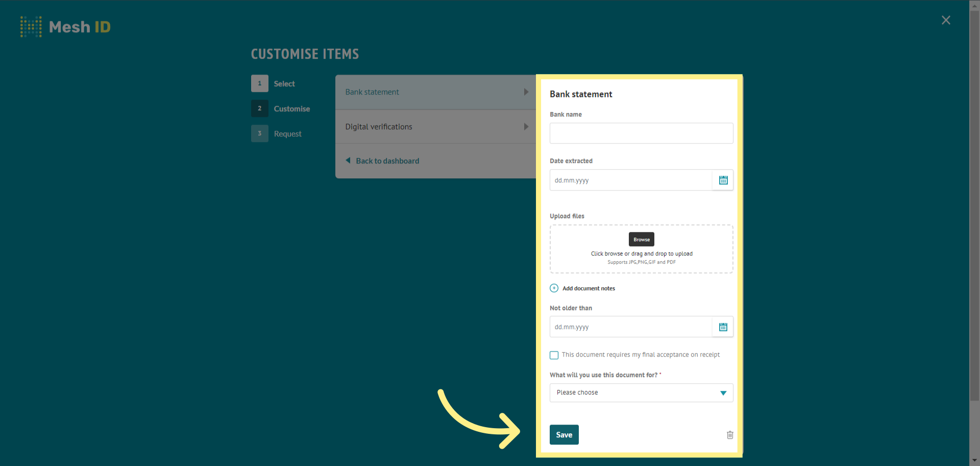Close the Customise Items overlay
The width and height of the screenshot is (980, 466).
(x=946, y=20)
